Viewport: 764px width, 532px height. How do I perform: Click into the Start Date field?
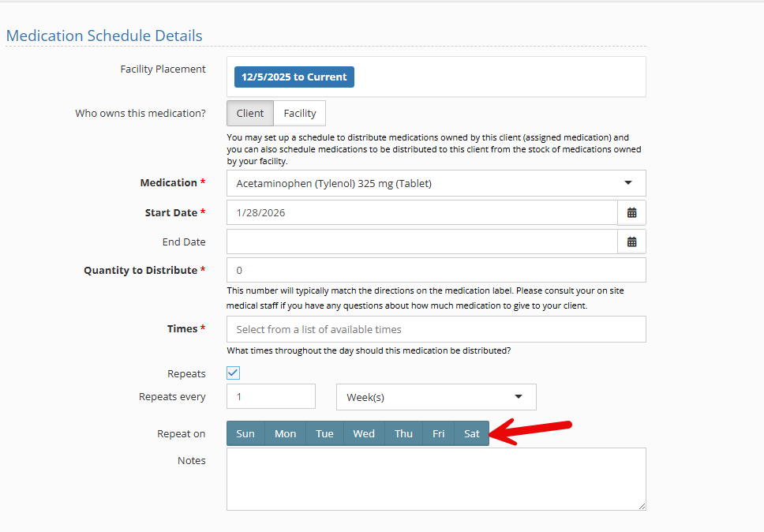pos(421,212)
